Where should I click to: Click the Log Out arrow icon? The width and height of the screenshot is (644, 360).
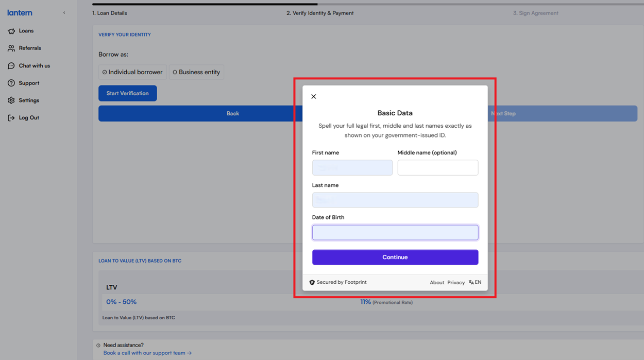(x=11, y=118)
